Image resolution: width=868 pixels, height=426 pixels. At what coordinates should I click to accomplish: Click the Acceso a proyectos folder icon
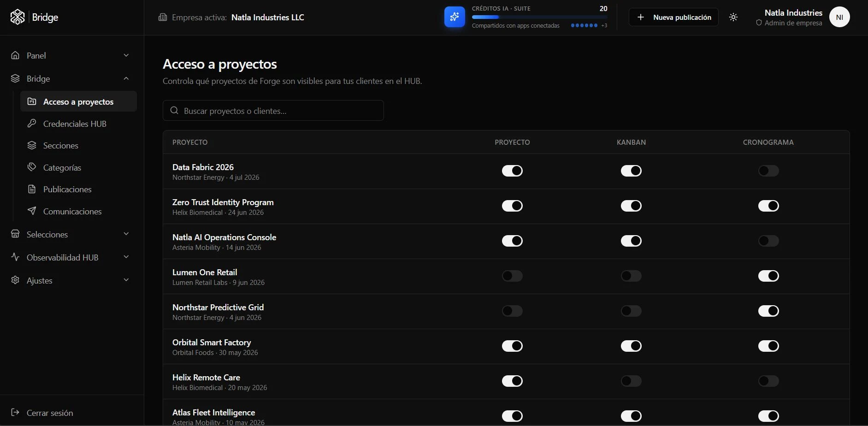click(32, 101)
